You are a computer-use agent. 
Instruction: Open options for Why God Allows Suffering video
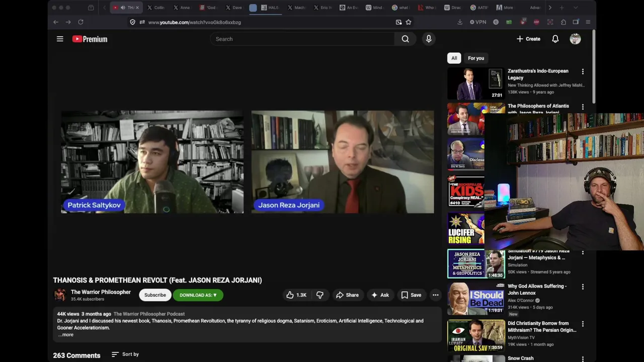(583, 287)
